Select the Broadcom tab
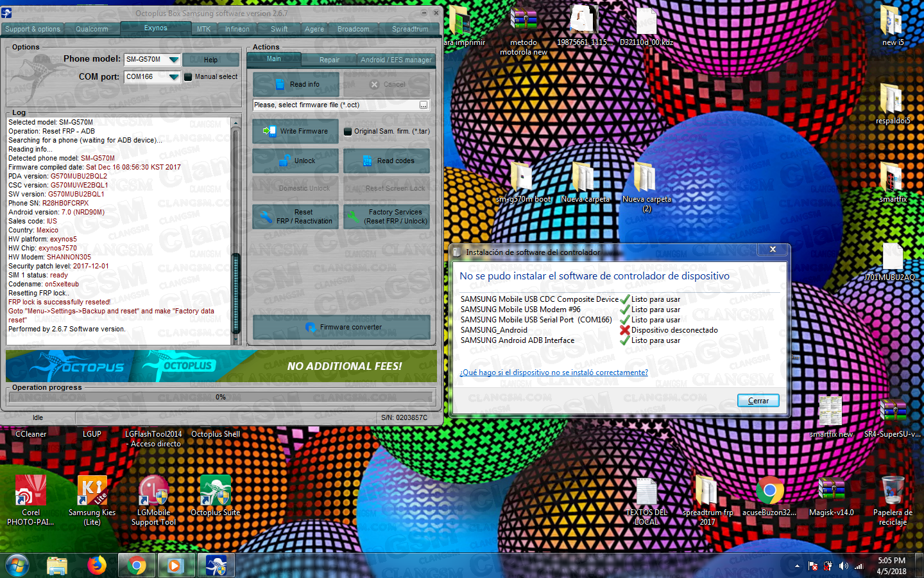The image size is (924, 578). [x=354, y=29]
